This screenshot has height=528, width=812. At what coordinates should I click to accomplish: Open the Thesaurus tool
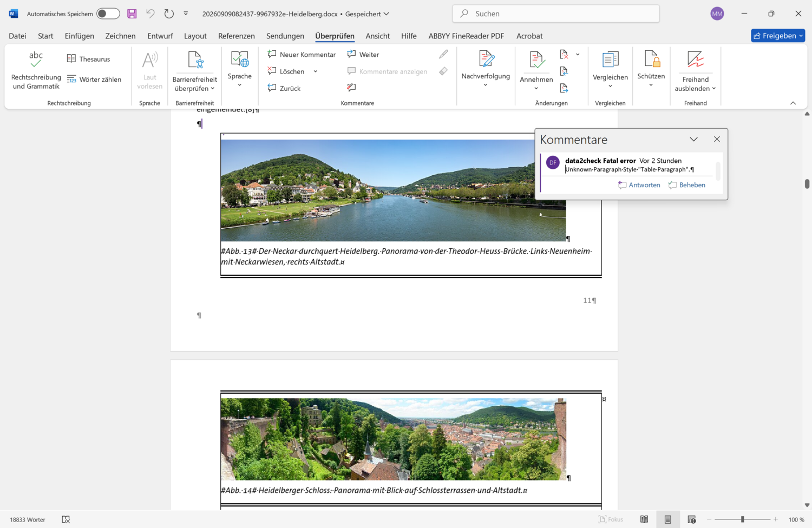pos(88,59)
